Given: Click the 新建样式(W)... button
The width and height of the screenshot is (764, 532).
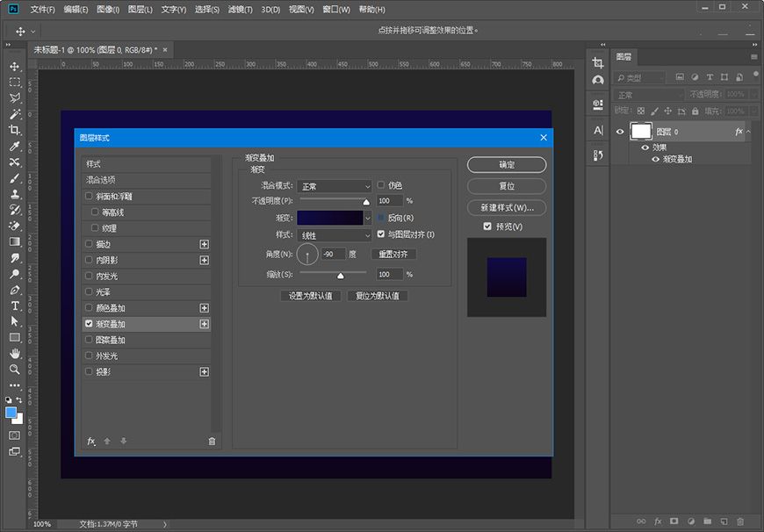Looking at the screenshot, I should click(507, 207).
